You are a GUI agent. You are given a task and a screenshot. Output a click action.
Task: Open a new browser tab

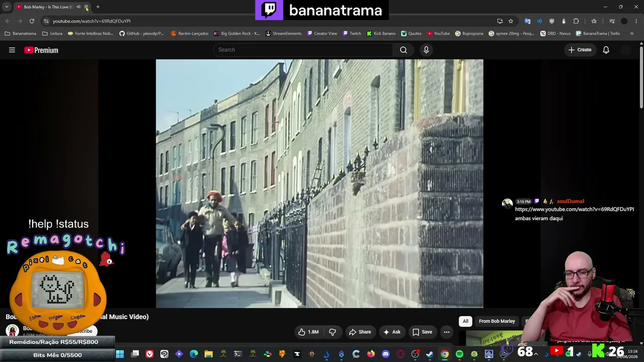point(98,7)
